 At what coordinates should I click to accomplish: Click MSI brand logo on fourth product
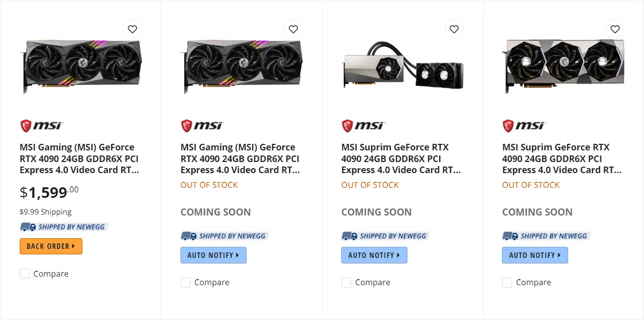[x=523, y=125]
